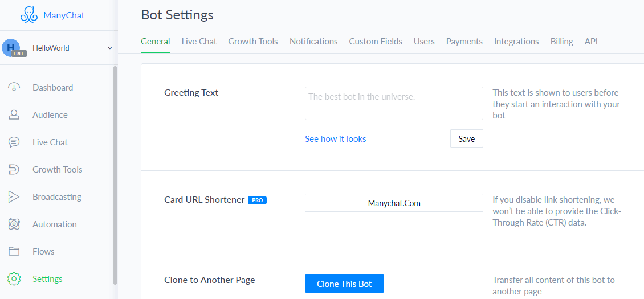Click the PRO badge next to Card URL Shortener

257,200
